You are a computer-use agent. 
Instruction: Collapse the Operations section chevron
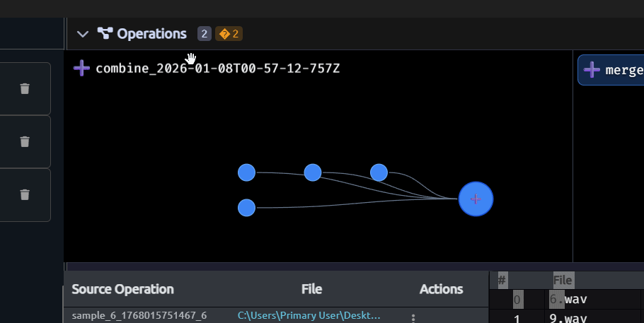point(83,34)
